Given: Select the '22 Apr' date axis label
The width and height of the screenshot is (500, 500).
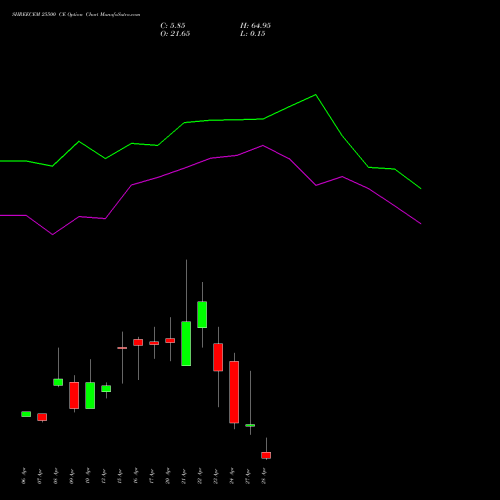Looking at the screenshot, I should tap(200, 476).
